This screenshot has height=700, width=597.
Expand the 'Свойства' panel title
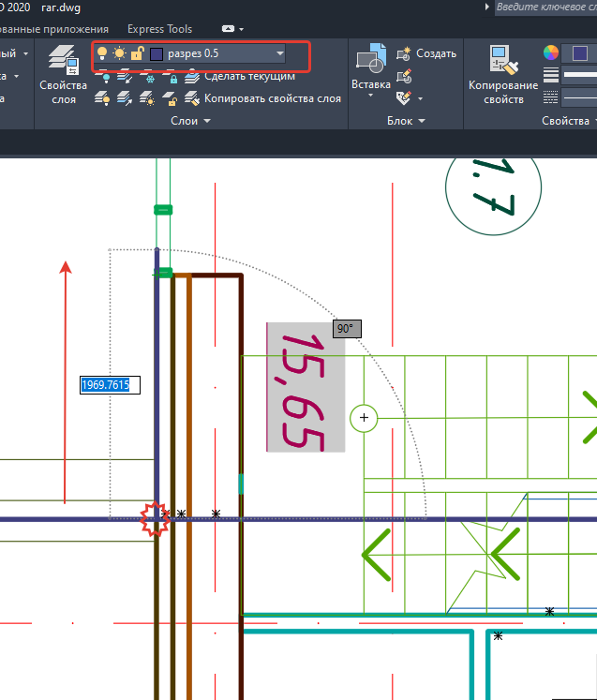tap(569, 121)
